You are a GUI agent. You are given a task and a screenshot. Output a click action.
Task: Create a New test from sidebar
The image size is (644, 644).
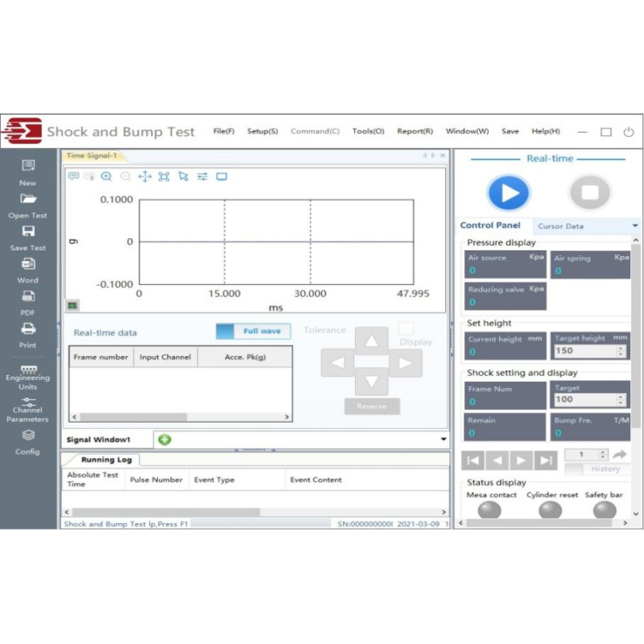click(x=28, y=172)
